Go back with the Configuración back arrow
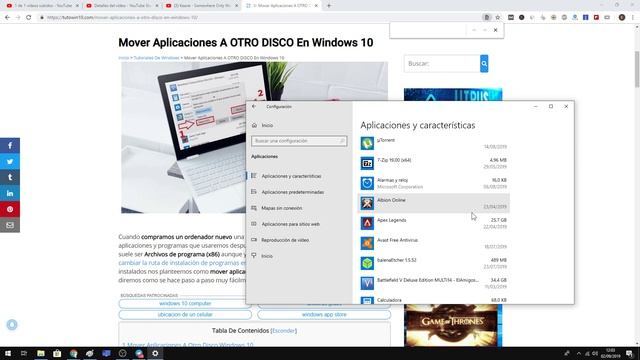 pyautogui.click(x=254, y=107)
